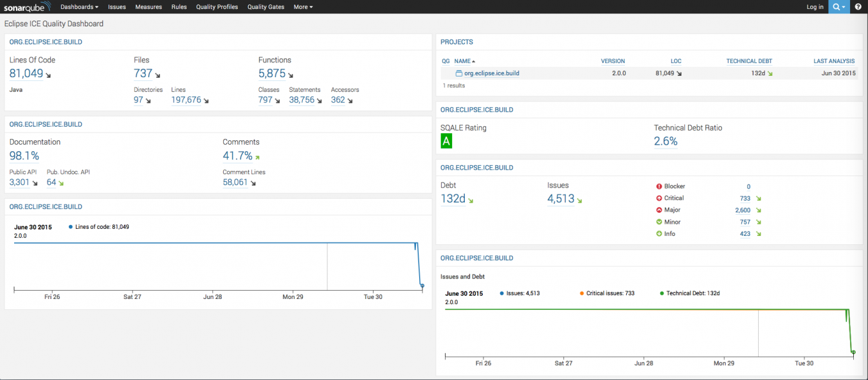Viewport: 868px width, 380px height.
Task: Click the SonarQube logo
Action: point(28,7)
